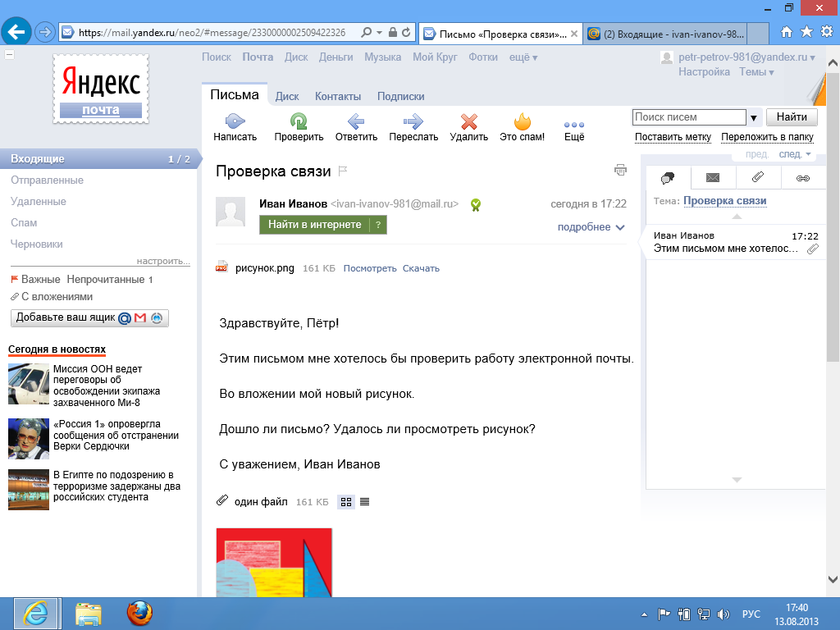Open browser home page icon
Screen dimensions: 840x630
[787, 32]
